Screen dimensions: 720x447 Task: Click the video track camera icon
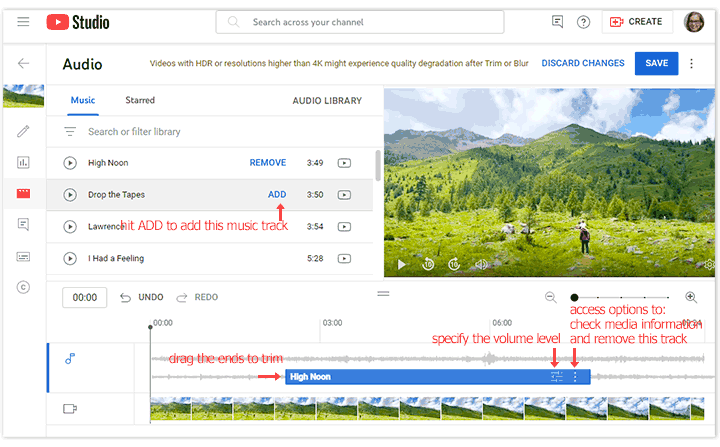tap(70, 408)
